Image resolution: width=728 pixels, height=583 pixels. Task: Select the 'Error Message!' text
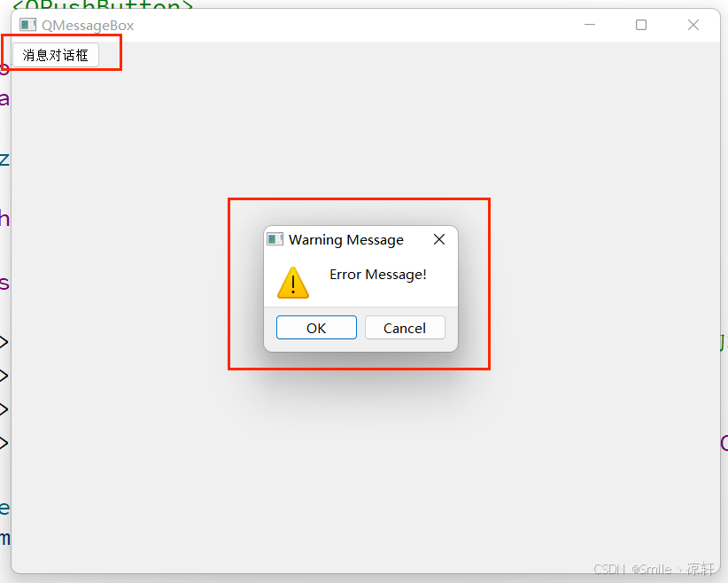[378, 275]
